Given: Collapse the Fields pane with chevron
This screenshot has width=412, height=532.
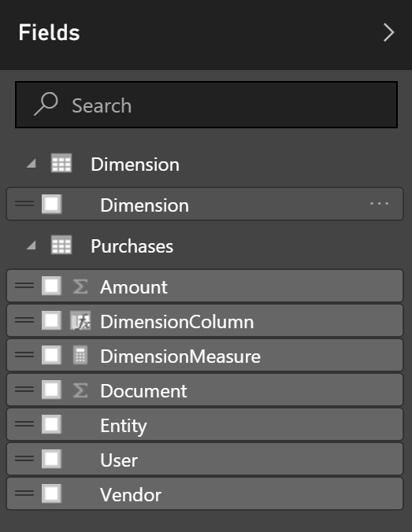Looking at the screenshot, I should coord(389,32).
